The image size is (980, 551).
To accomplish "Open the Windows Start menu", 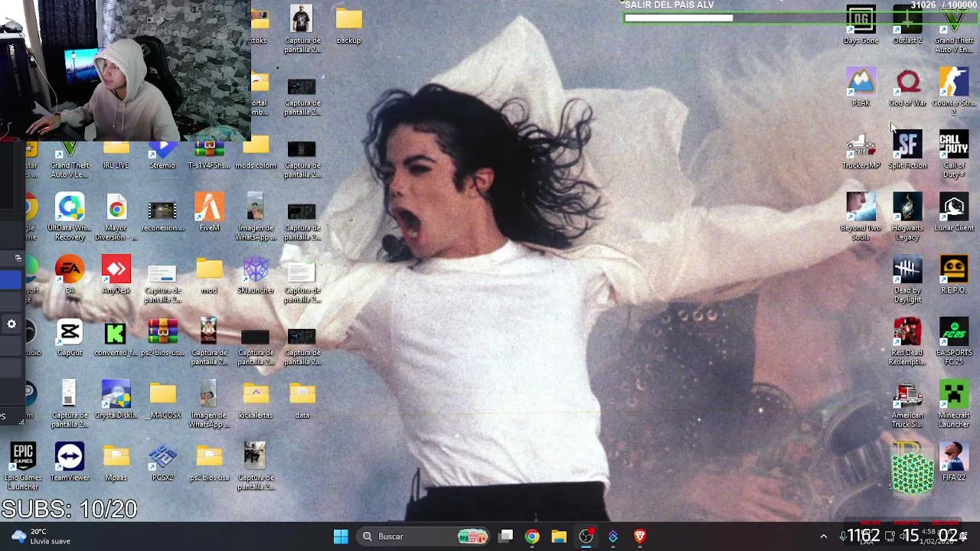I will [x=341, y=536].
